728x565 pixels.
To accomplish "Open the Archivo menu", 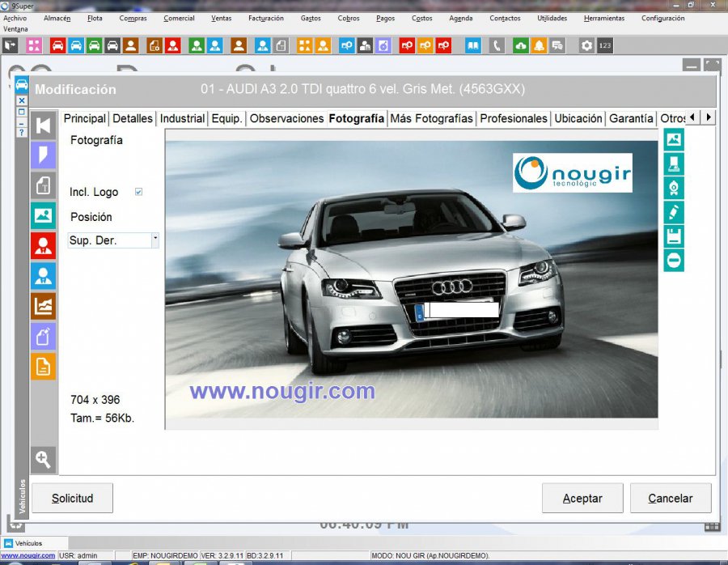I will 15,18.
